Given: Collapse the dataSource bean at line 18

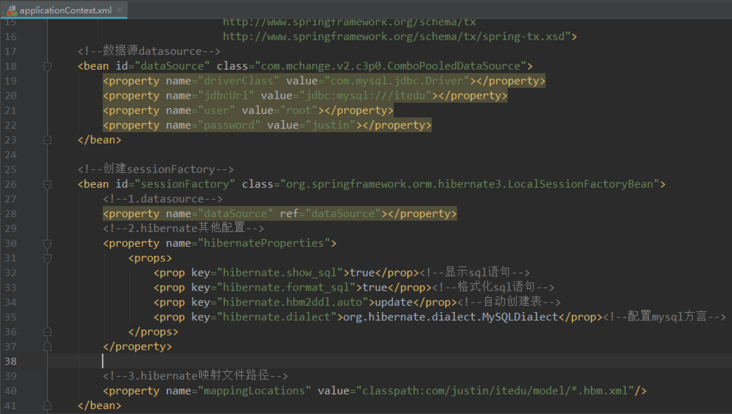Looking at the screenshot, I should pyautogui.click(x=47, y=66).
